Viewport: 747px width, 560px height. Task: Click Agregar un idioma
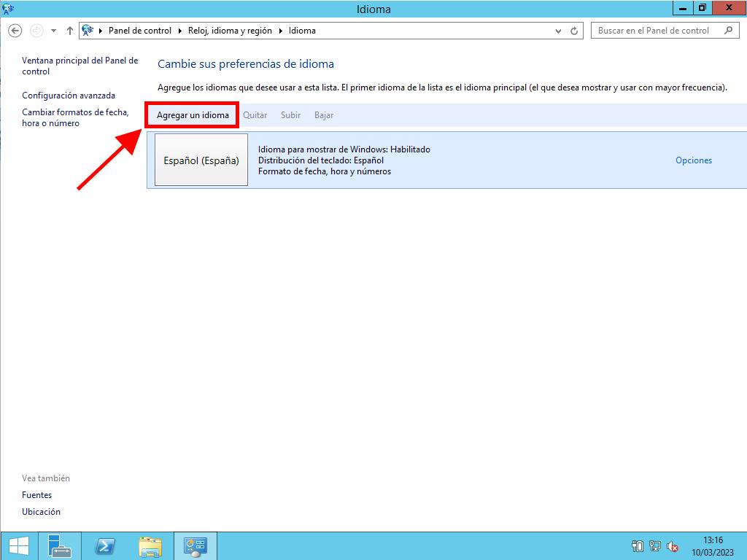(x=193, y=115)
